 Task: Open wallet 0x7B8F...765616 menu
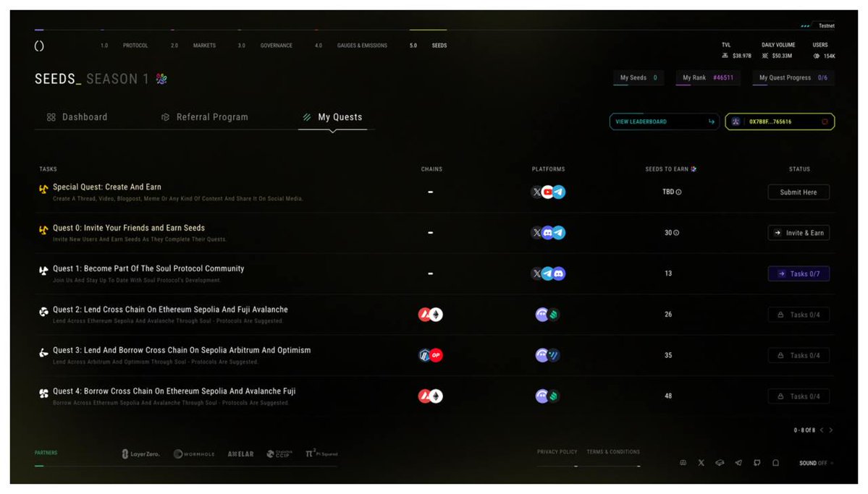point(780,122)
